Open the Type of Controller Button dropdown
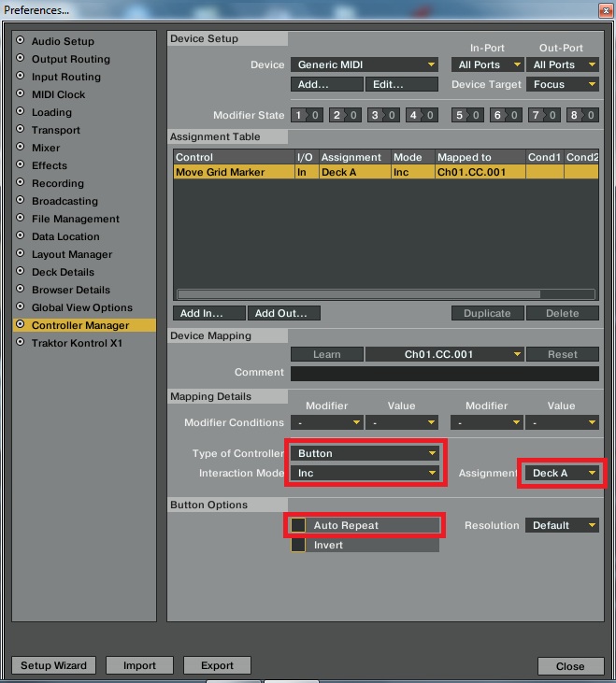The height and width of the screenshot is (683, 616). (x=365, y=453)
